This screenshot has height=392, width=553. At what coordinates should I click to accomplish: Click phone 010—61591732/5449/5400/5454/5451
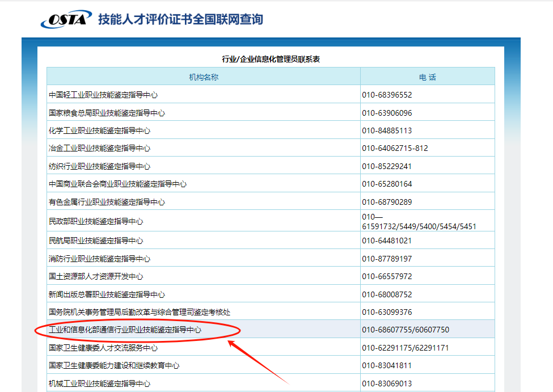pyautogui.click(x=419, y=222)
